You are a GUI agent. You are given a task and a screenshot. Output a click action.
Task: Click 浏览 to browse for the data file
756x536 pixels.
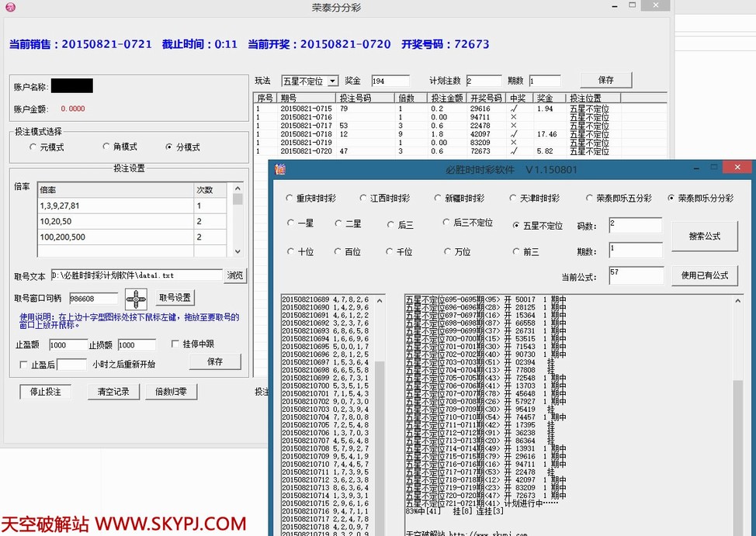click(234, 275)
